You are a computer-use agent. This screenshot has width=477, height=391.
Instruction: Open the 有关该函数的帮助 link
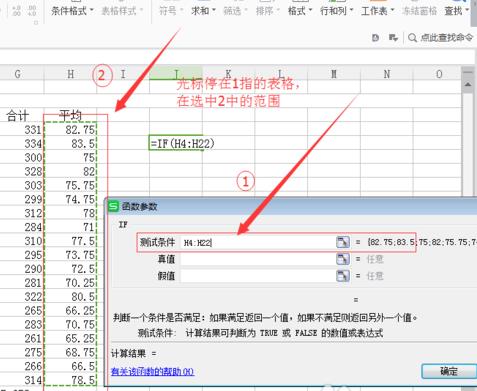[x=152, y=371]
